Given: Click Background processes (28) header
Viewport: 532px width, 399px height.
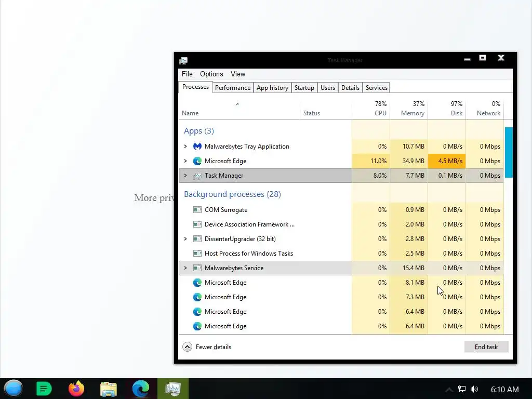Looking at the screenshot, I should [x=232, y=194].
